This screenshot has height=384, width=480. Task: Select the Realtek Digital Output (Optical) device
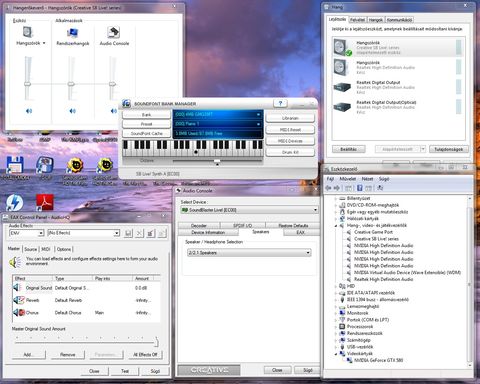point(397,107)
